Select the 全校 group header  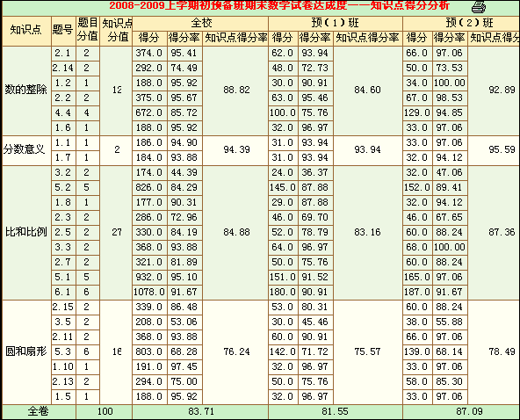click(x=200, y=23)
